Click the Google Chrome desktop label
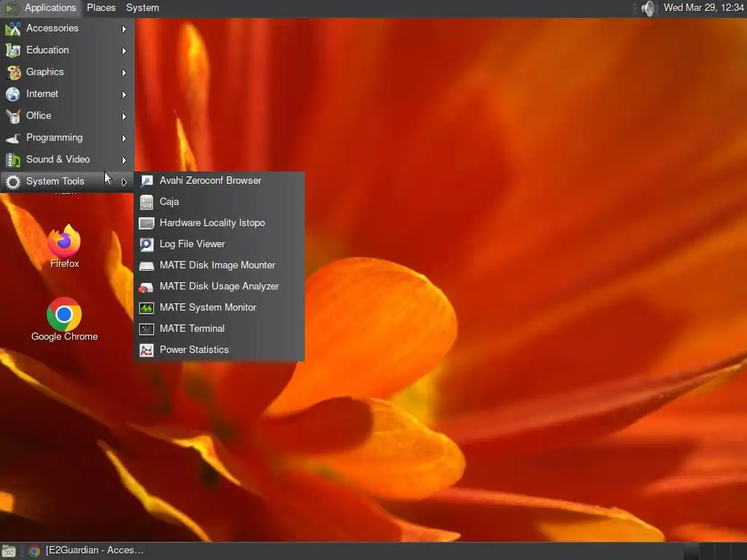This screenshot has width=747, height=560. tap(64, 337)
